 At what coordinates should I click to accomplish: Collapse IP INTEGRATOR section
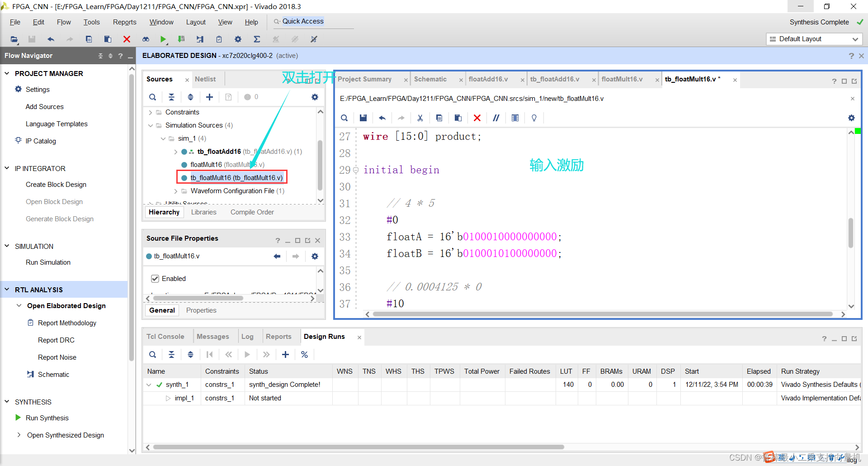[x=7, y=168]
